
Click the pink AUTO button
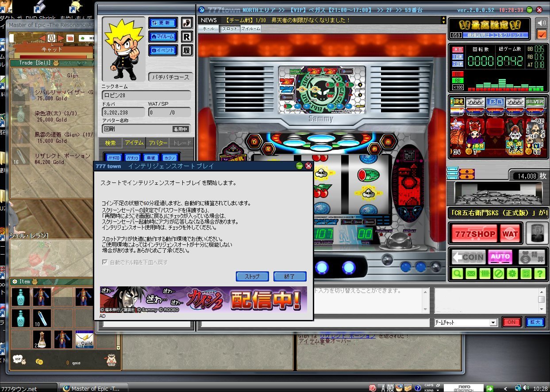click(500, 256)
